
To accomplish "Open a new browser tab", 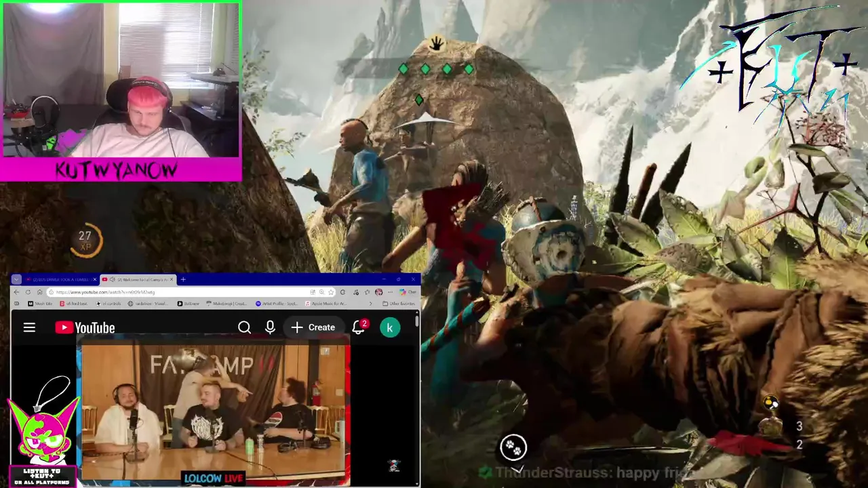I will pyautogui.click(x=183, y=279).
